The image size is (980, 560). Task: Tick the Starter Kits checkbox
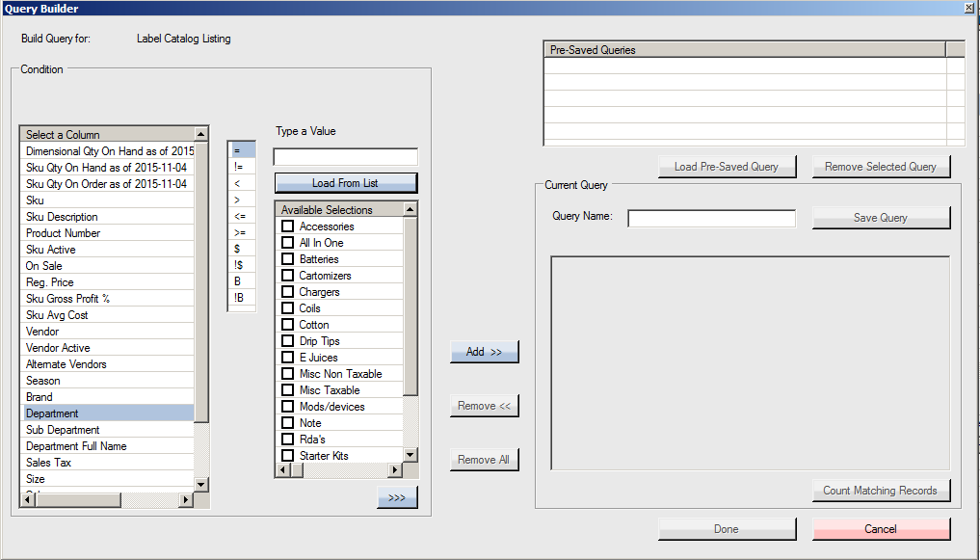[x=287, y=455]
